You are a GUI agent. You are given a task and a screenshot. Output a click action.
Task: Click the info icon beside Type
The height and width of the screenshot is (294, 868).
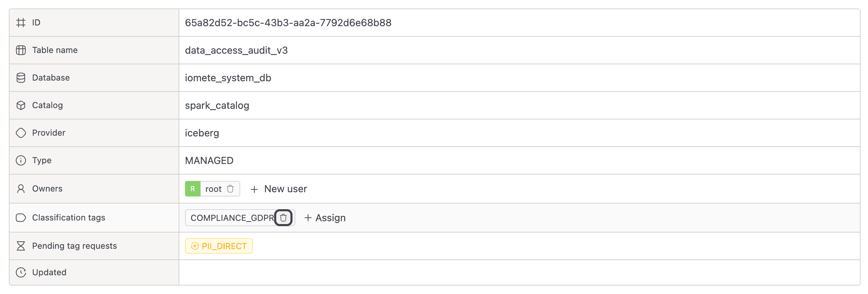pos(21,160)
